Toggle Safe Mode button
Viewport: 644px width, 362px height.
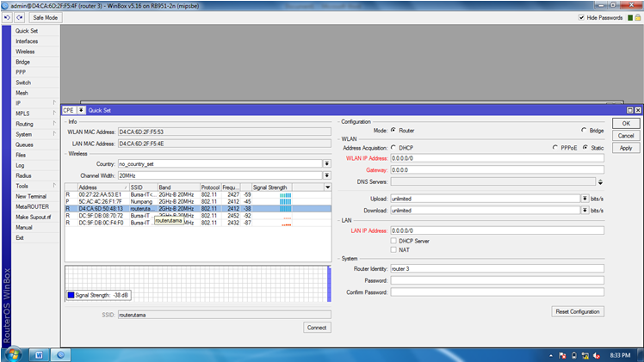(45, 18)
